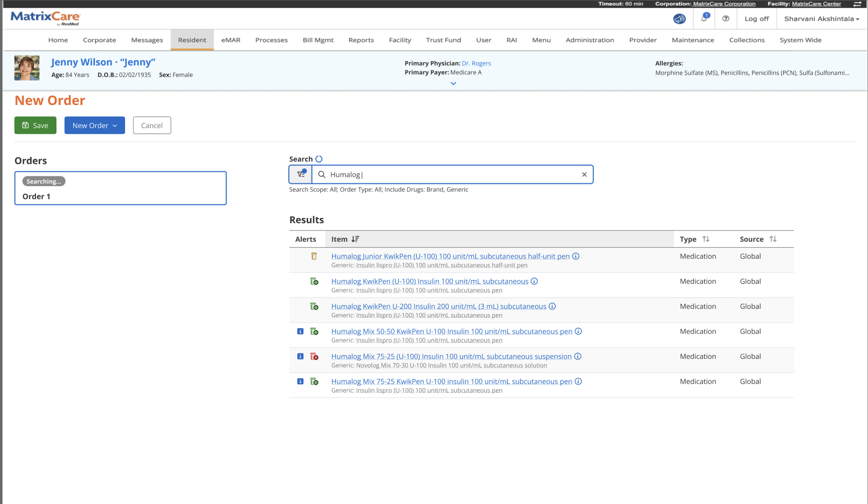The width and height of the screenshot is (868, 504).
Task: Open the Corporate menu
Action: pyautogui.click(x=99, y=40)
